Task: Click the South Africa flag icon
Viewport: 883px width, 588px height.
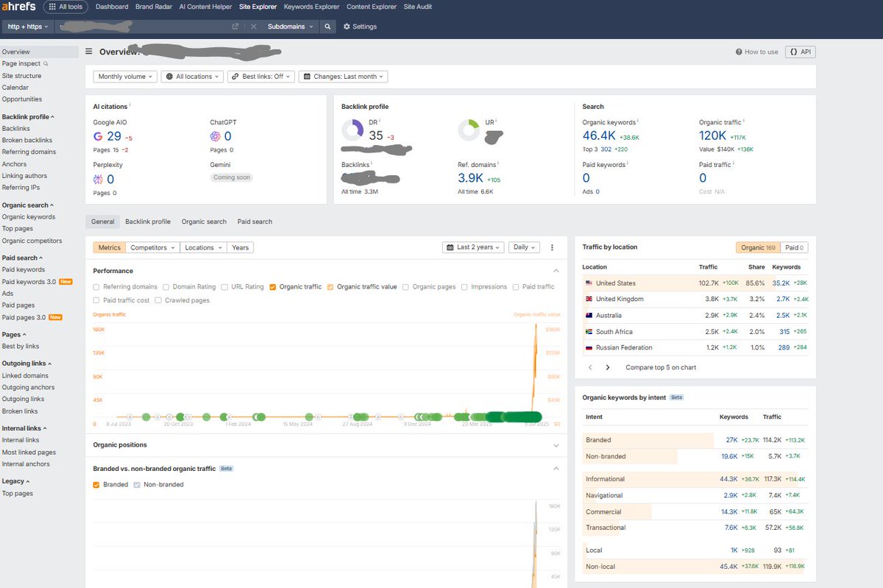Action: (589, 332)
